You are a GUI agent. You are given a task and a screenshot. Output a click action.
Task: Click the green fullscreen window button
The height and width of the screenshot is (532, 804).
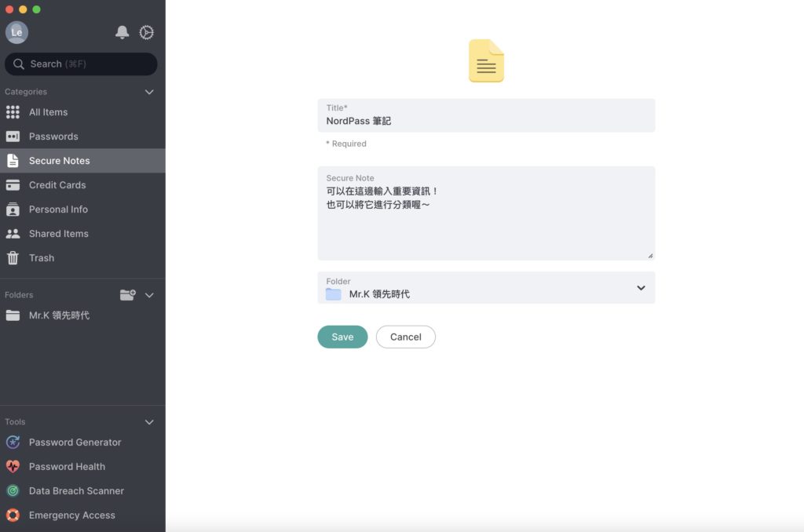[x=36, y=9]
